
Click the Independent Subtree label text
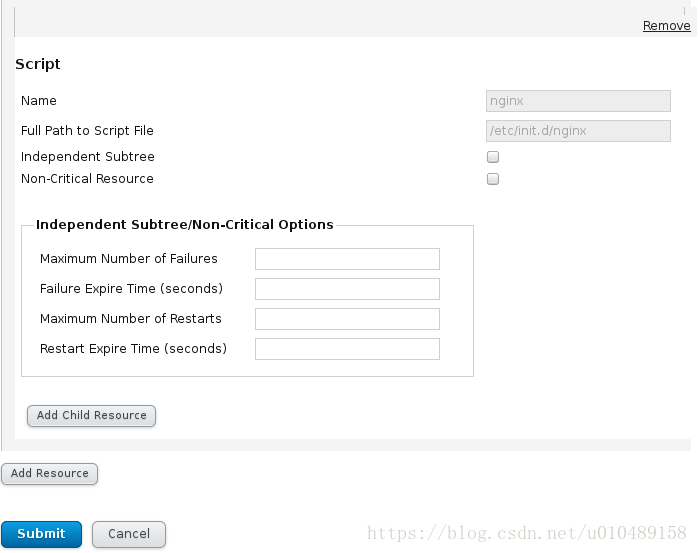point(88,157)
